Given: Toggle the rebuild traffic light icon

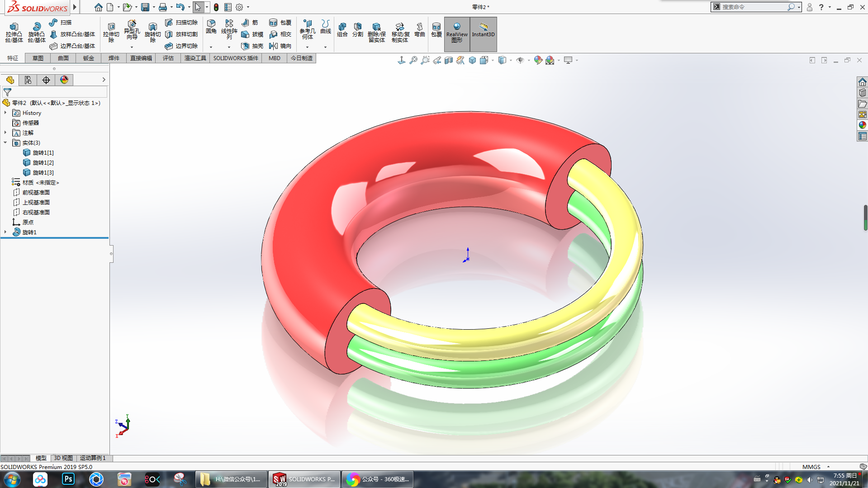Looking at the screenshot, I should 216,7.
